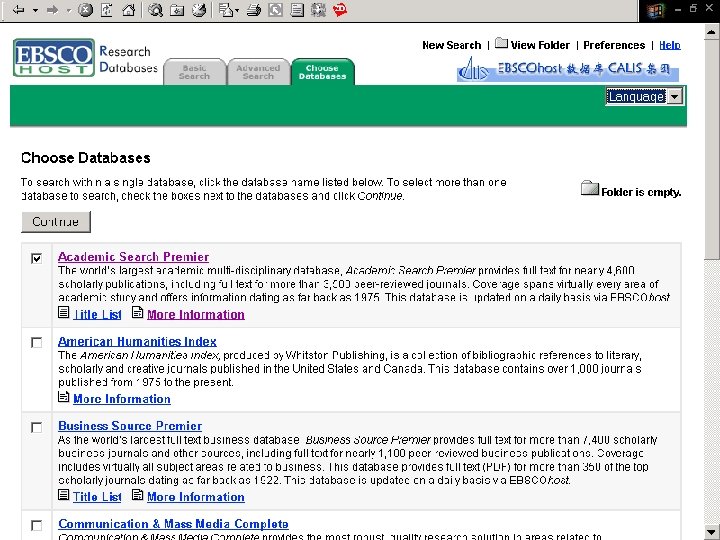
Task: Click the gray messenger toolbar icon
Action: pos(318,10)
